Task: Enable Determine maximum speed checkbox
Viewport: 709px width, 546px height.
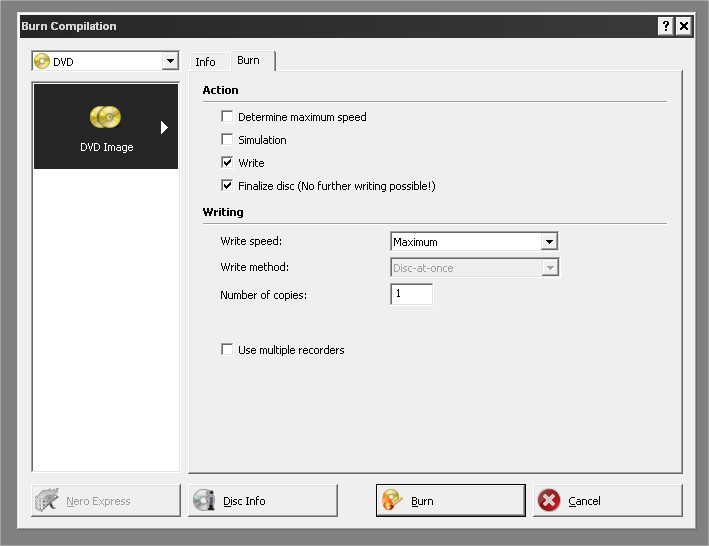Action: pos(227,117)
